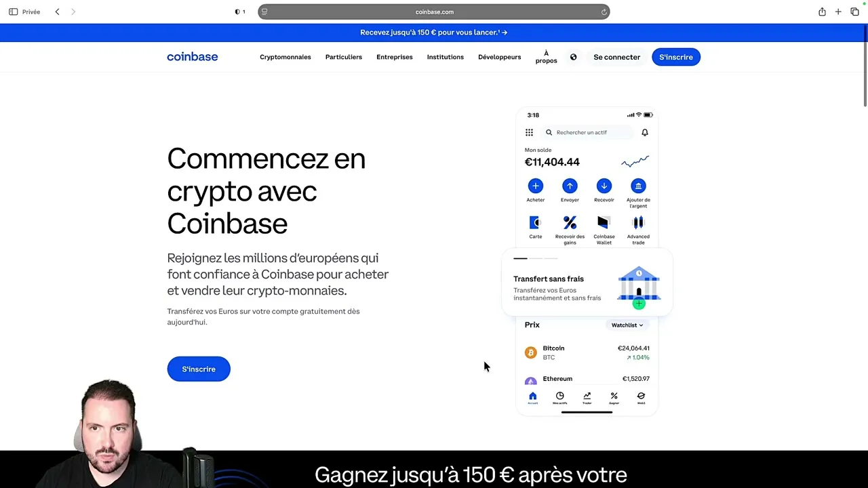Open the Coinbase Wallet icon
The width and height of the screenshot is (868, 488).
pyautogui.click(x=604, y=222)
